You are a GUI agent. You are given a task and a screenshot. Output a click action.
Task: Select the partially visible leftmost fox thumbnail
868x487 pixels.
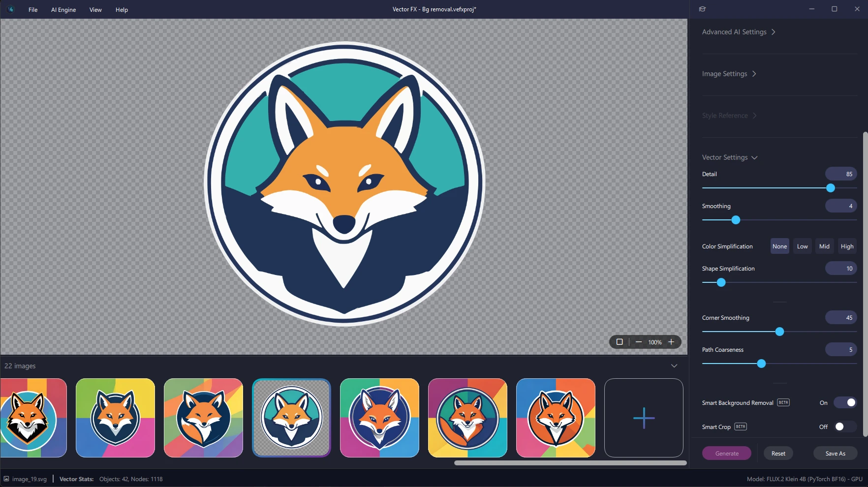33,418
